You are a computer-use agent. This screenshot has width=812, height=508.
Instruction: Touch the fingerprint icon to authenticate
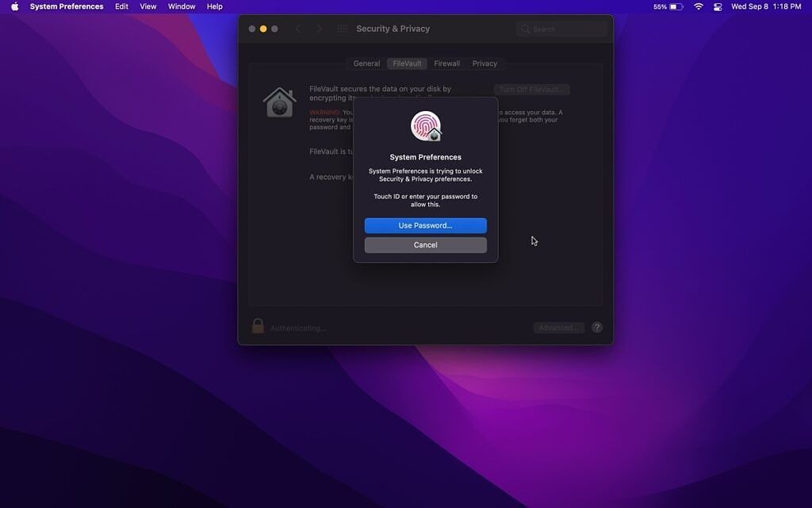425,125
